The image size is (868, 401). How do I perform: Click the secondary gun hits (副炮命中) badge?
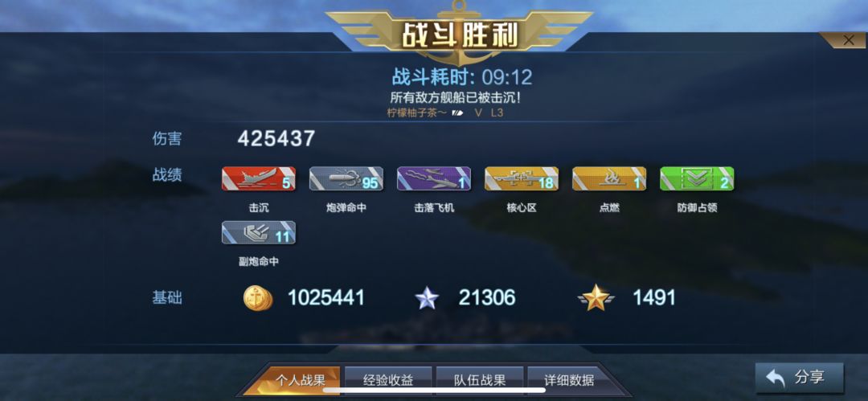point(259,232)
